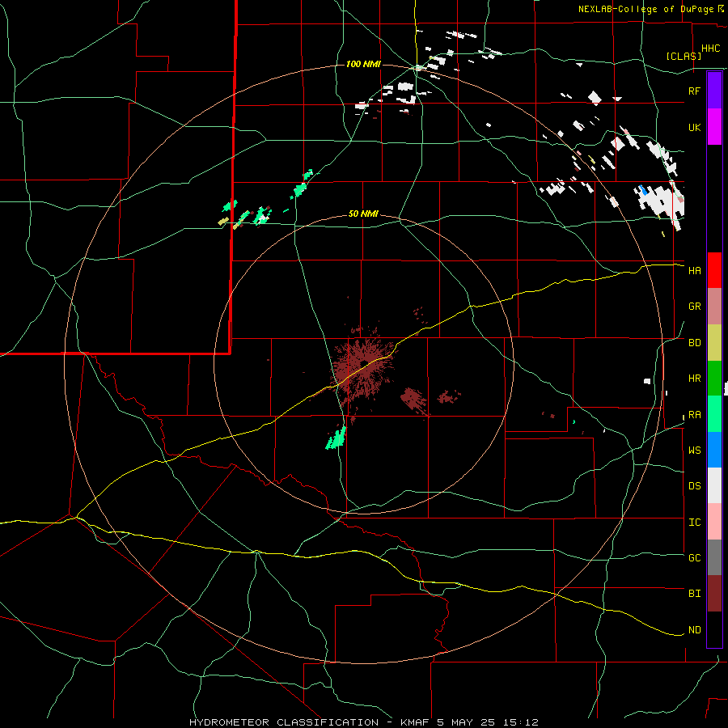This screenshot has height=728, width=728.
Task: Select the GR dusty pink legend swatch
Action: pyautogui.click(x=714, y=307)
